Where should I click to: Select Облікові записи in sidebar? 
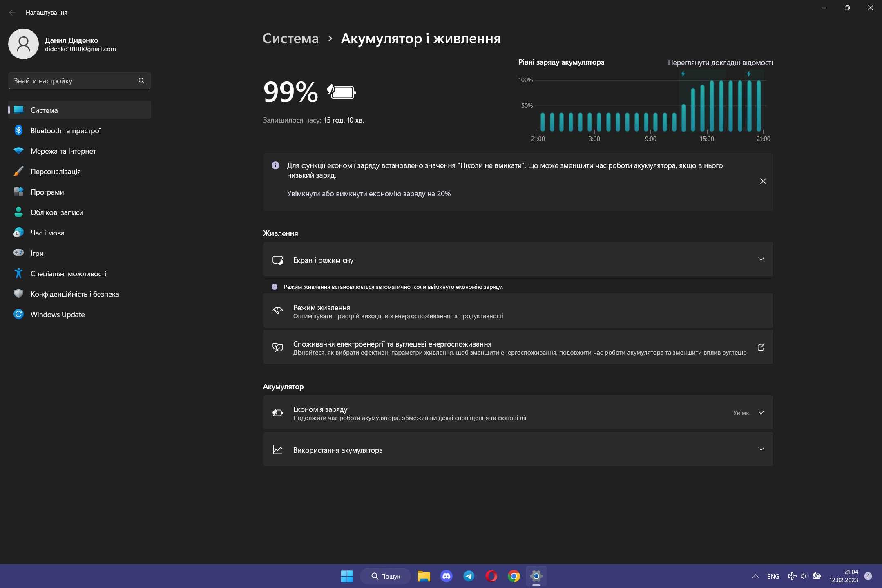pyautogui.click(x=80, y=212)
